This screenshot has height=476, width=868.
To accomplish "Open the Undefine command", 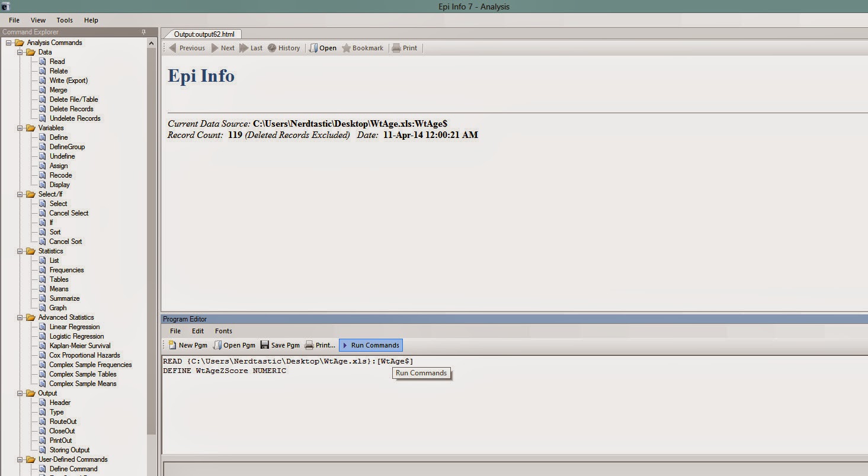I will click(62, 156).
